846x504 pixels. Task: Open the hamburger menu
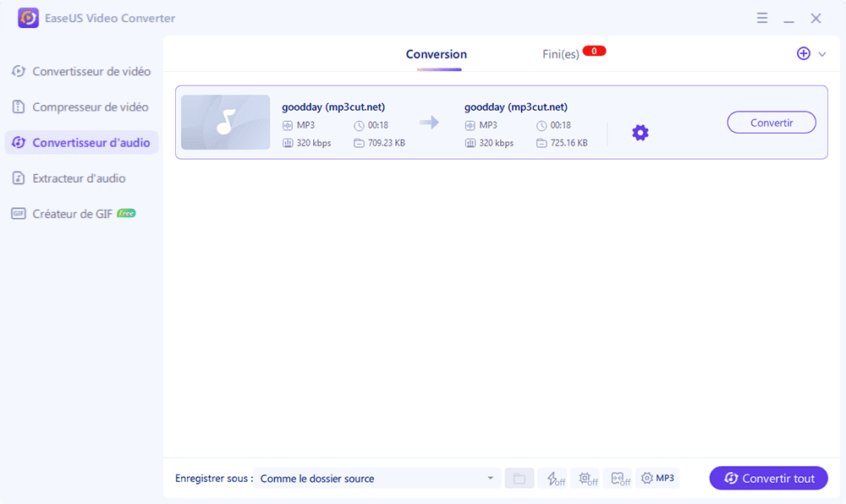tap(762, 18)
